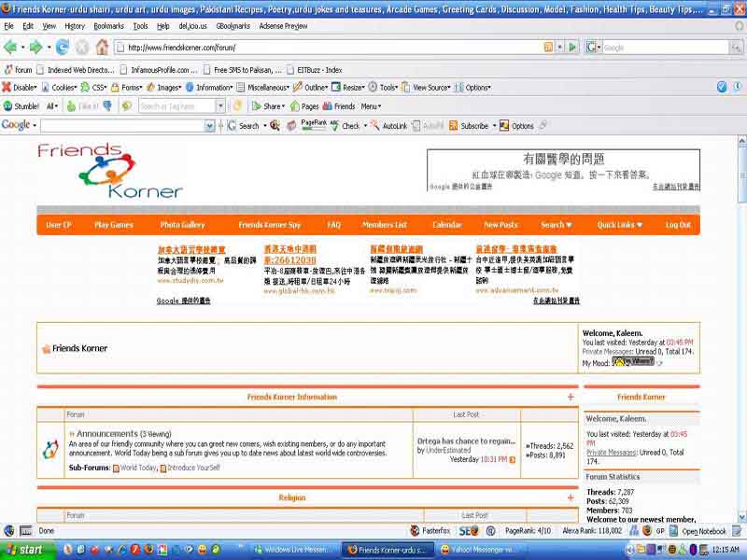Click the Fasterfox icon in status bar

pos(430,530)
